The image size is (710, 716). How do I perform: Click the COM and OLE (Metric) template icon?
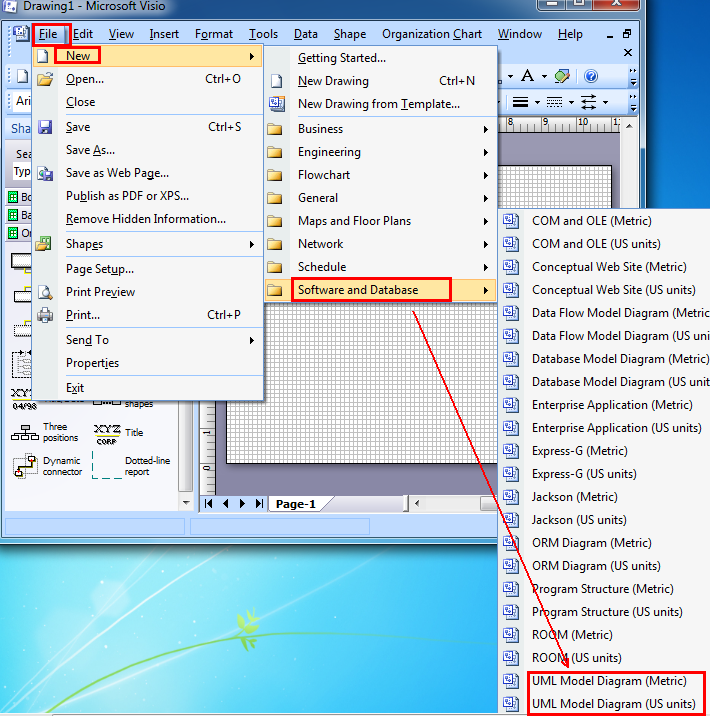click(x=511, y=221)
